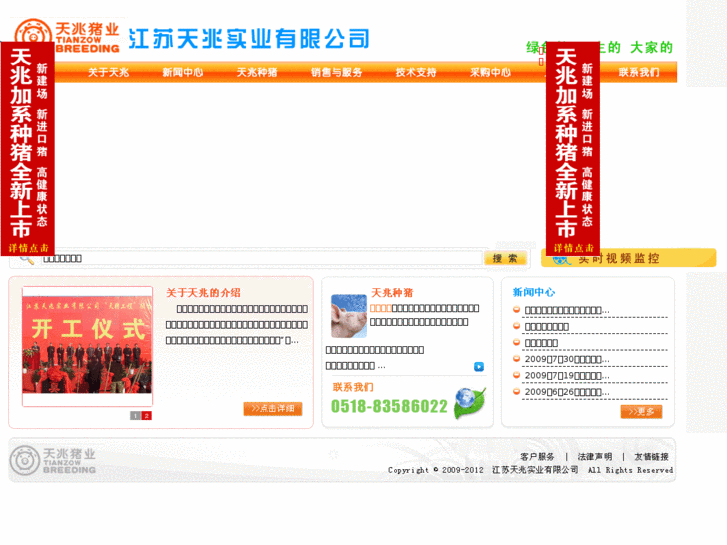Focus the search text field
727x545 pixels.
[261, 258]
